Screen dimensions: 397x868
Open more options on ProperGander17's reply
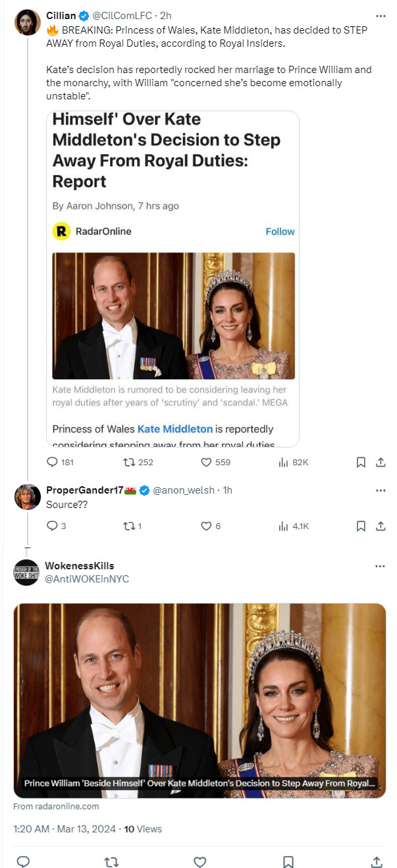click(x=380, y=490)
